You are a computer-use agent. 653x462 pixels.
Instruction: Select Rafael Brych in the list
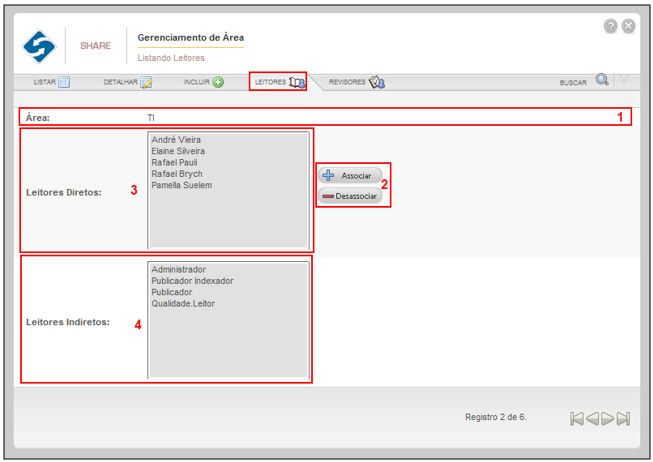[177, 174]
